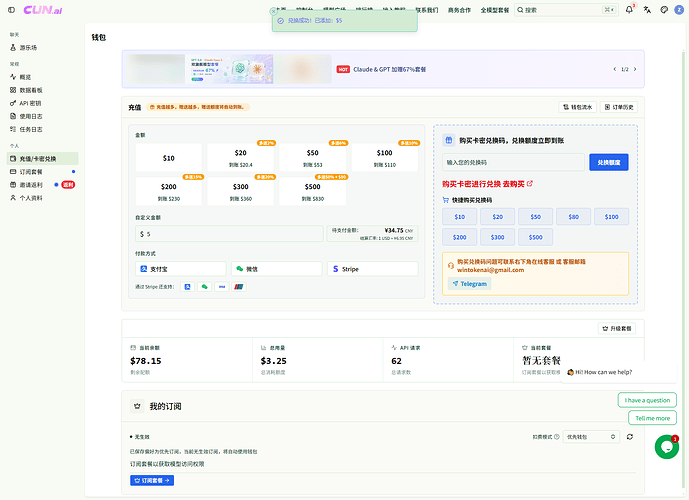The width and height of the screenshot is (689, 500).
Task: Quick-buy the $80 redemption code
Action: click(573, 217)
